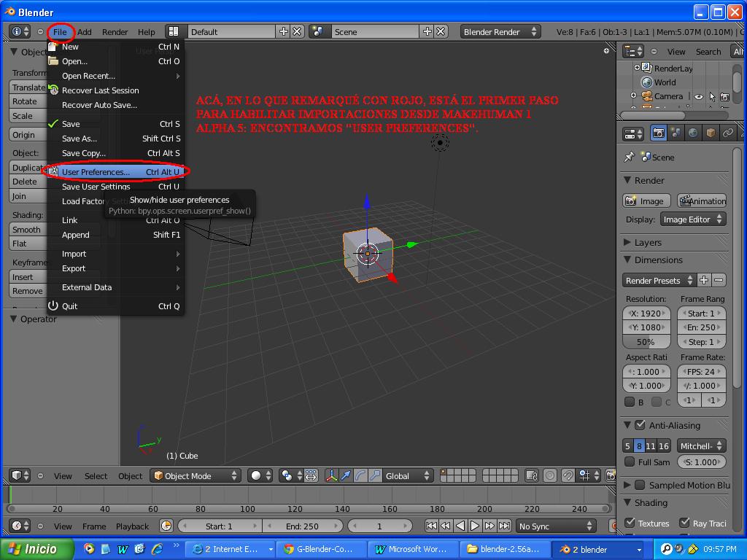Open the Global orientation dropdown
The width and height of the screenshot is (747, 560).
tap(408, 475)
